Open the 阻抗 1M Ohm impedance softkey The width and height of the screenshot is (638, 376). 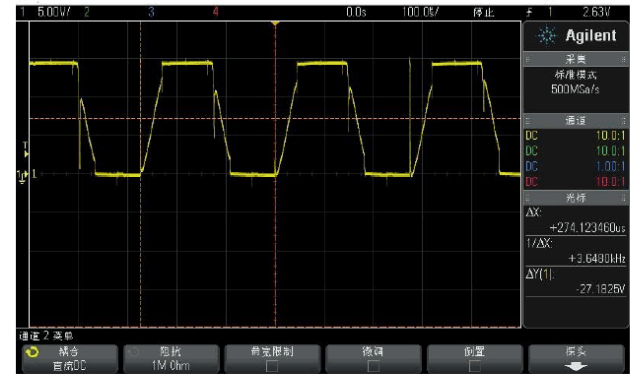[171, 359]
